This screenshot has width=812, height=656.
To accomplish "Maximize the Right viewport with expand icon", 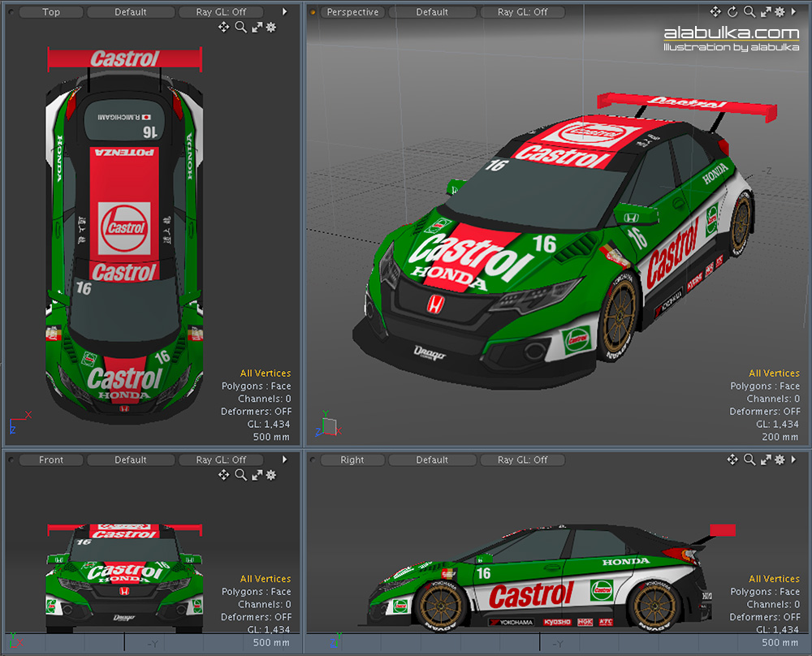I will (766, 460).
